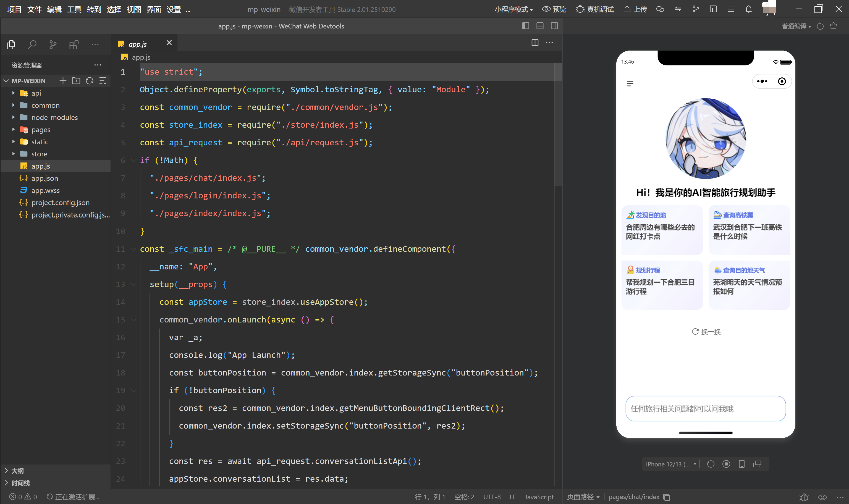Click the editor minimap scrollbar slider

(558, 124)
